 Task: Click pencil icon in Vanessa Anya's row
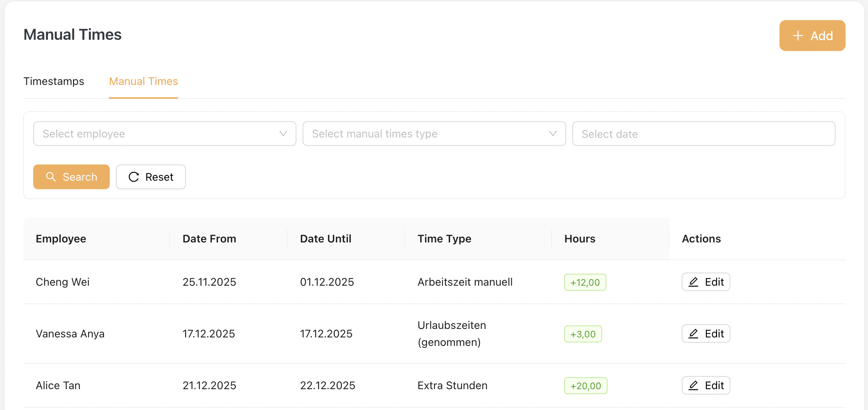pos(694,334)
